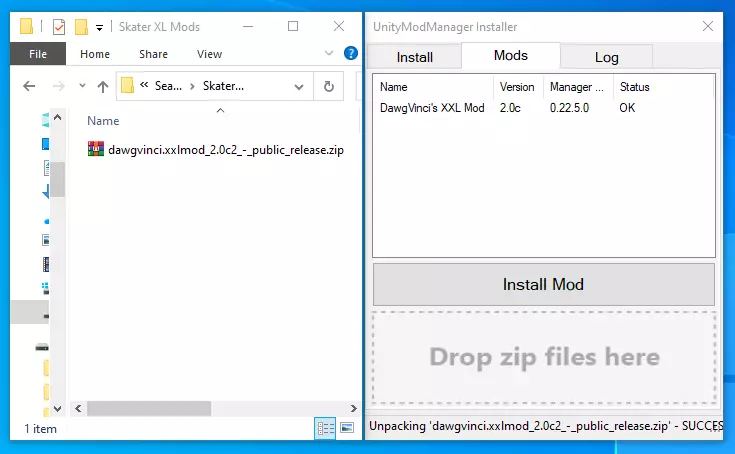735x454 pixels.
Task: Click the Properties checkmark icon in title bar
Action: (59, 27)
